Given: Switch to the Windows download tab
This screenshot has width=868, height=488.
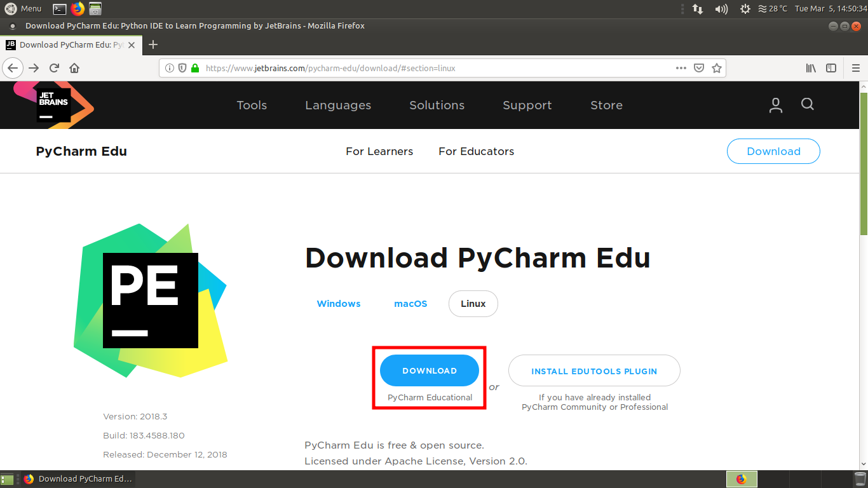Looking at the screenshot, I should tap(339, 304).
